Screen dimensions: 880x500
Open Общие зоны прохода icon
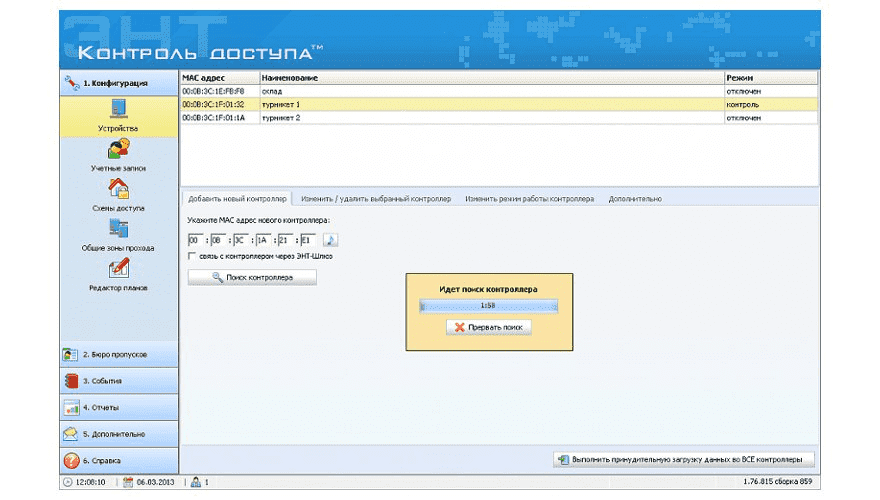point(118,228)
